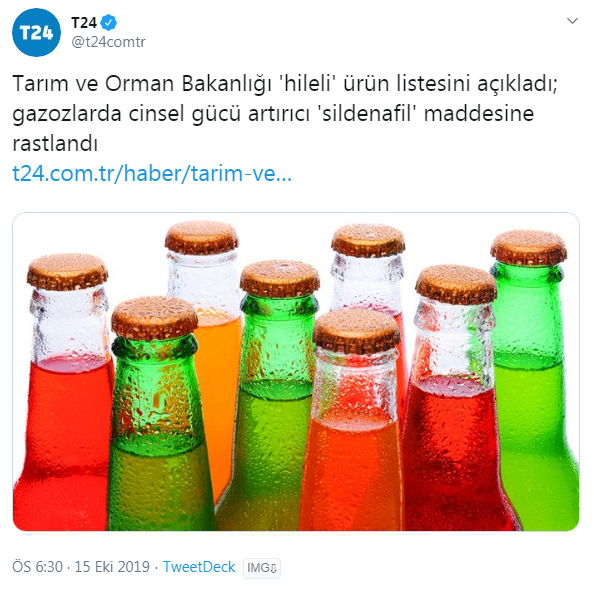Open the TweetDeck source link
594x589 pixels.
point(199,567)
